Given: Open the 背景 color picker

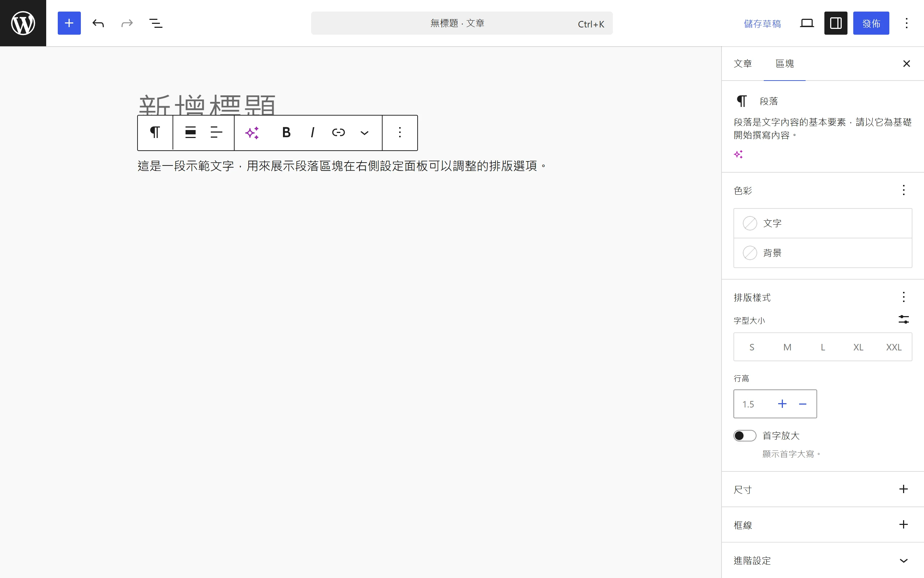Looking at the screenshot, I should tap(823, 253).
